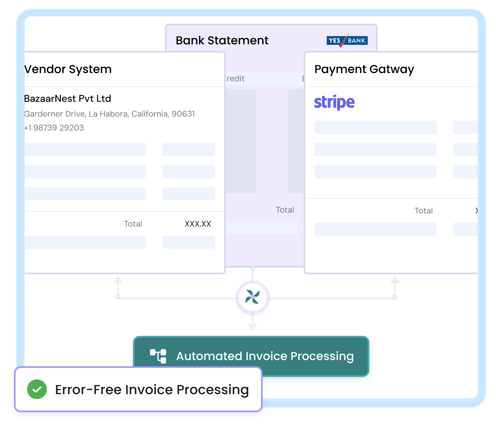Click the Total label in Vendor System card
The width and height of the screenshot is (504, 427).
[133, 224]
